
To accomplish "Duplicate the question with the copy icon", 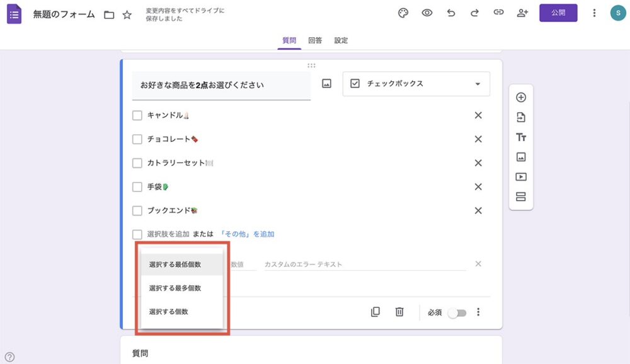I will tap(375, 312).
